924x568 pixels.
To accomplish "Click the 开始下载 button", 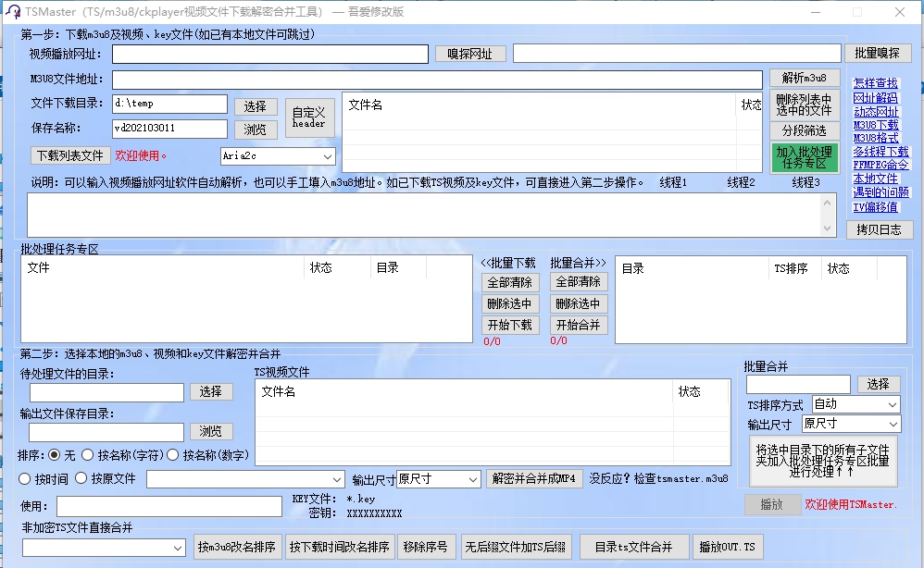I will 510,325.
